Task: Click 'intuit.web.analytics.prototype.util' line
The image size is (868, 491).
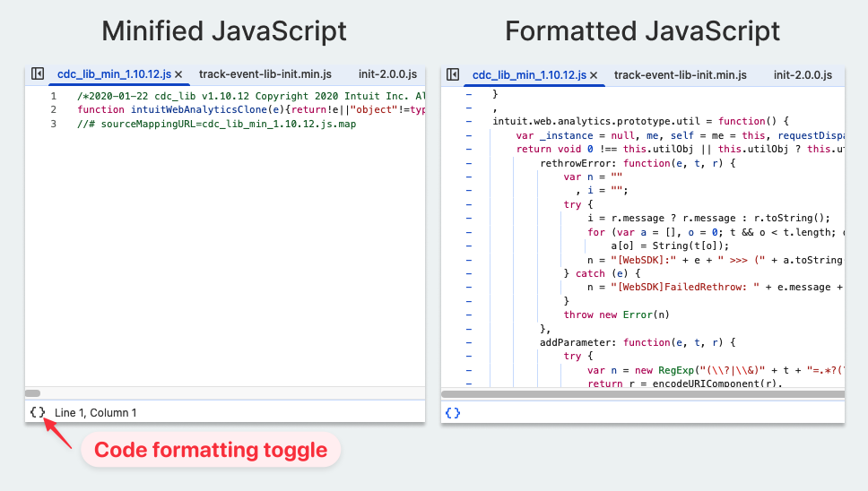Action: (641, 121)
